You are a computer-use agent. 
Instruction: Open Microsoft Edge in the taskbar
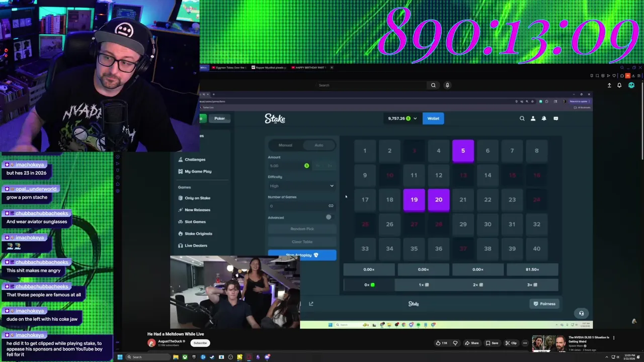[203, 357]
